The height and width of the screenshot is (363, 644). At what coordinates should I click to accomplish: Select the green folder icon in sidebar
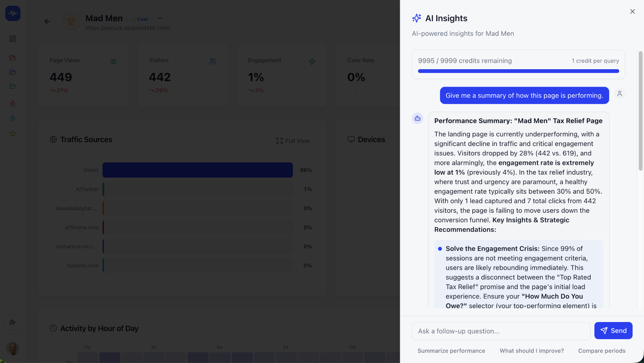[13, 86]
